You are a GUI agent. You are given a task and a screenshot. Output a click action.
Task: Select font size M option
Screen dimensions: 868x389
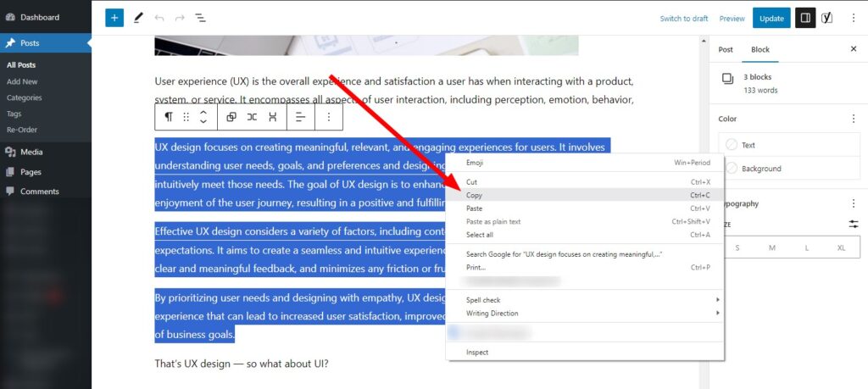tap(771, 247)
